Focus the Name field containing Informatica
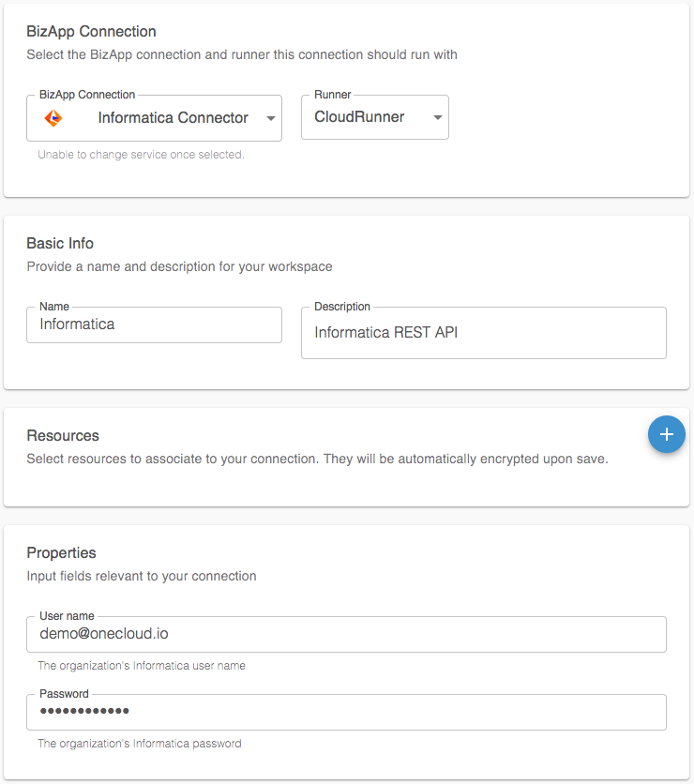 pos(154,324)
